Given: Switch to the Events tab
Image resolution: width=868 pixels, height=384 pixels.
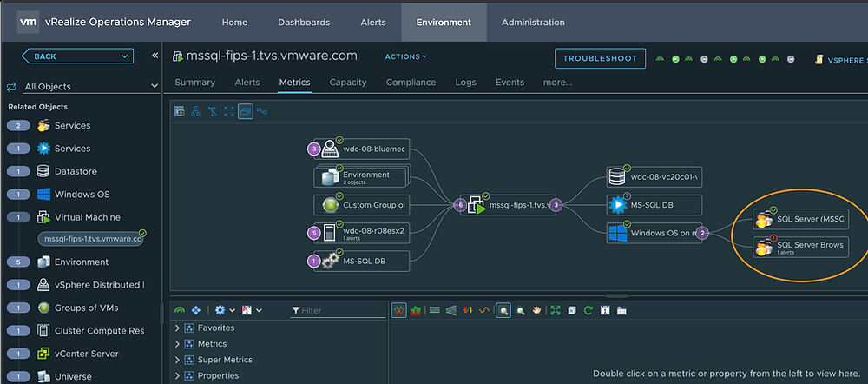Looking at the screenshot, I should click(510, 82).
